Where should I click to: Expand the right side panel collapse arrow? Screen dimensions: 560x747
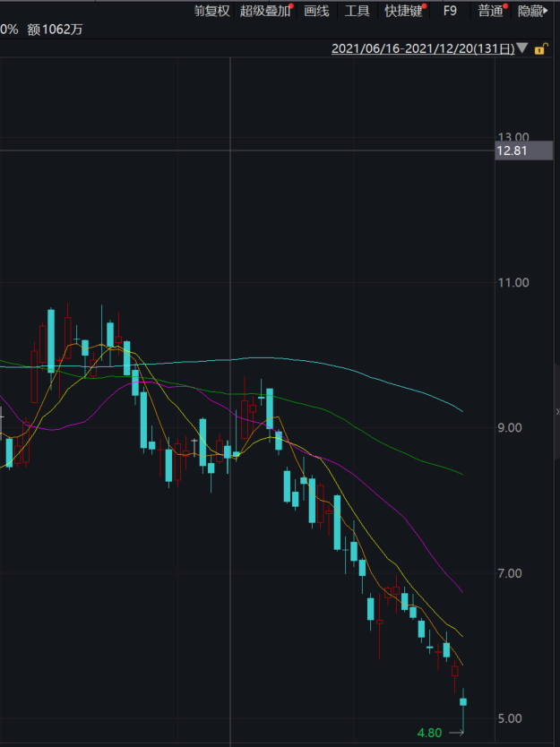click(557, 412)
